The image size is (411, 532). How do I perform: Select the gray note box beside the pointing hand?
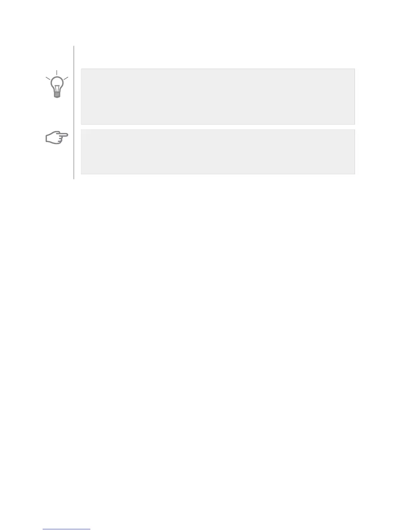[218, 152]
